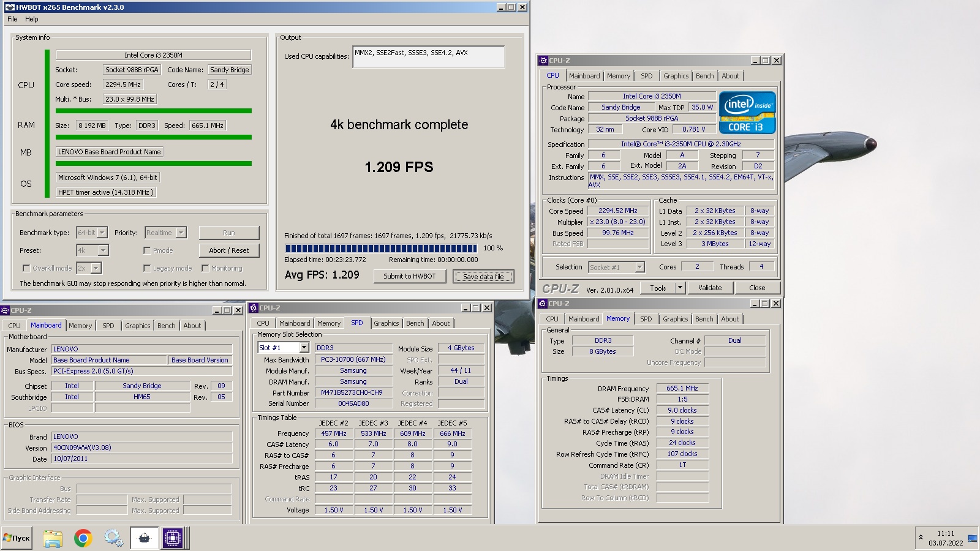Click the Run button
Screen dimensions: 980x551
coord(229,233)
